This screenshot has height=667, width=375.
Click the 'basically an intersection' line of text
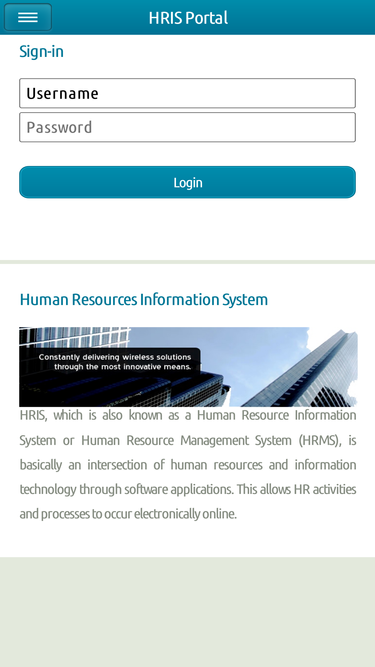pos(188,465)
